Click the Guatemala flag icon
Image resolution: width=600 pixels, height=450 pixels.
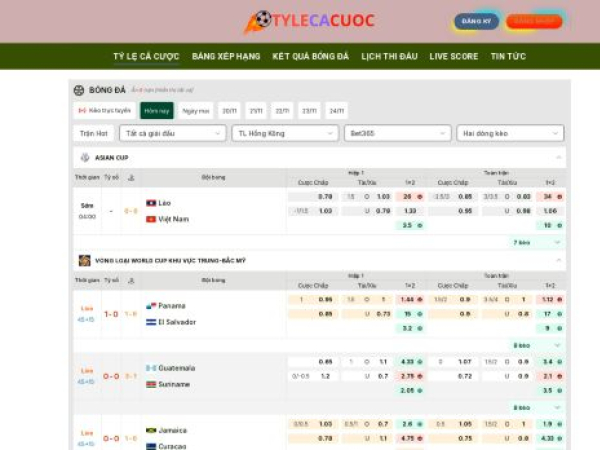pyautogui.click(x=151, y=368)
